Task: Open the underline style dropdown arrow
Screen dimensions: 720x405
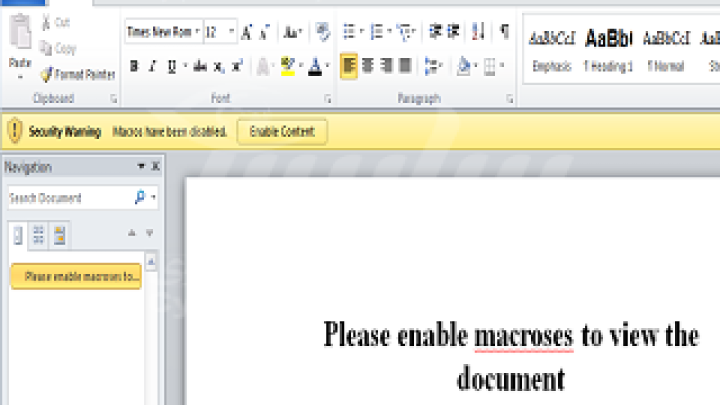Action: [185, 65]
